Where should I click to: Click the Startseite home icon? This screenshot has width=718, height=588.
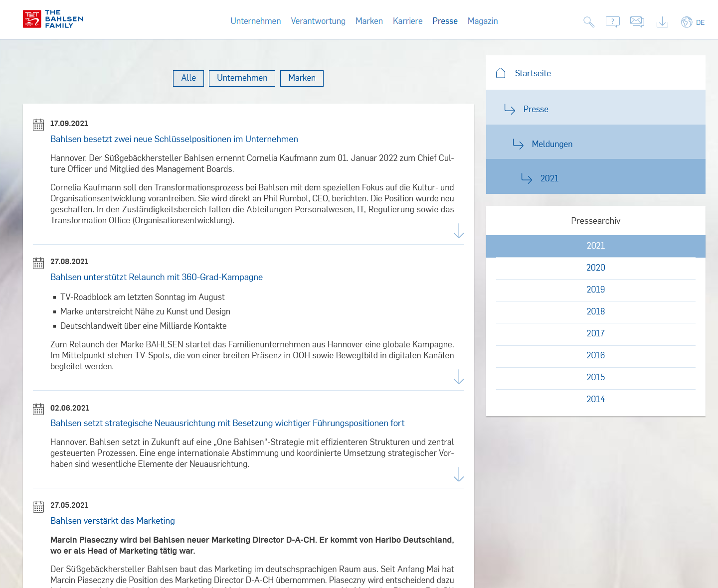coord(501,73)
